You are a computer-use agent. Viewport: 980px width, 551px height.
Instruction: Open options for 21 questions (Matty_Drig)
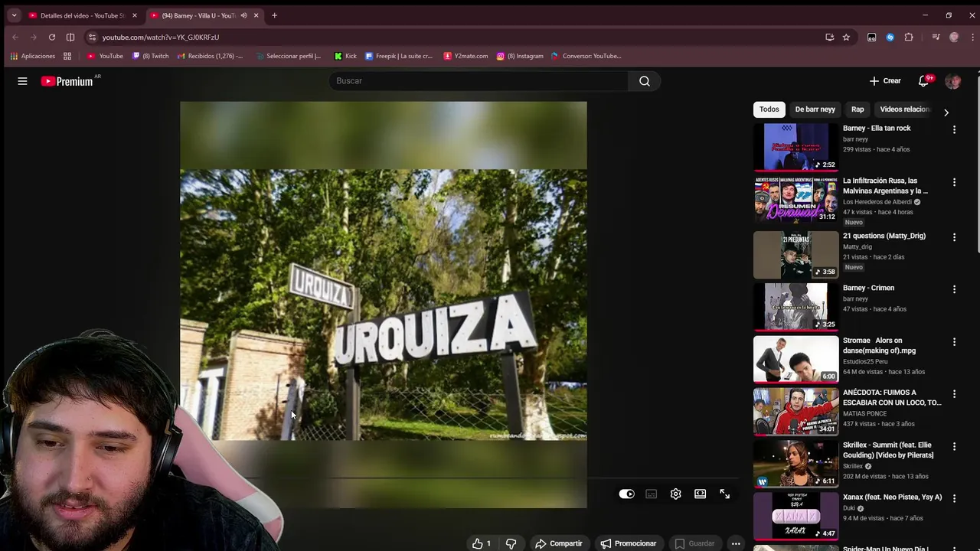[954, 238]
